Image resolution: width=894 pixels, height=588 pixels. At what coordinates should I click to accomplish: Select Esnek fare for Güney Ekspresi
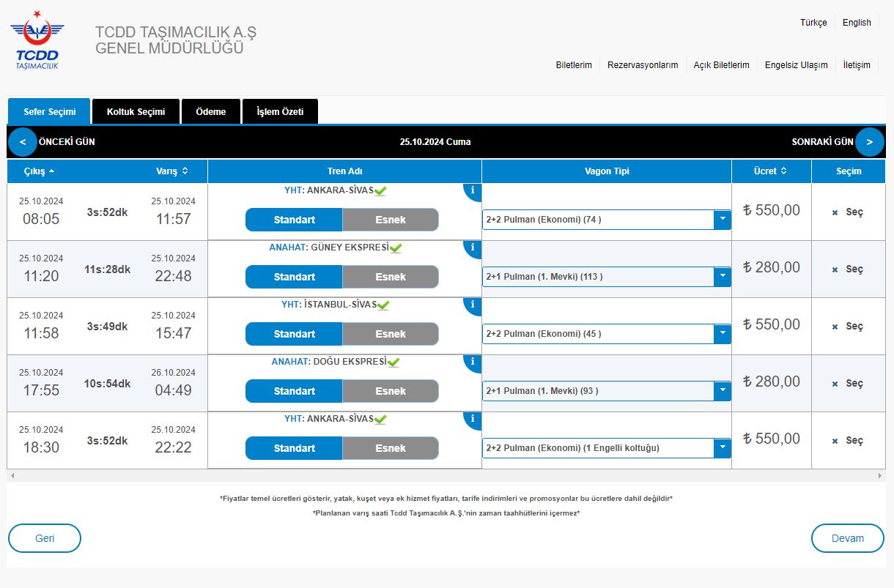(390, 277)
